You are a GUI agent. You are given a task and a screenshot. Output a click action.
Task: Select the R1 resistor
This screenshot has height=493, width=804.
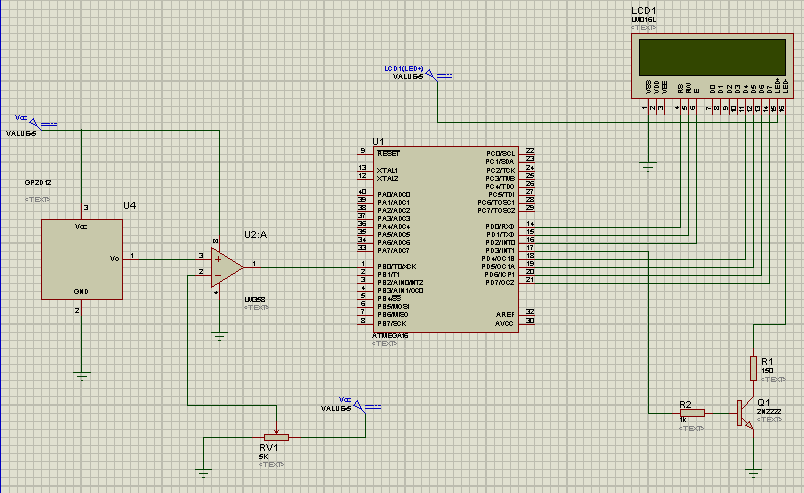tap(753, 368)
